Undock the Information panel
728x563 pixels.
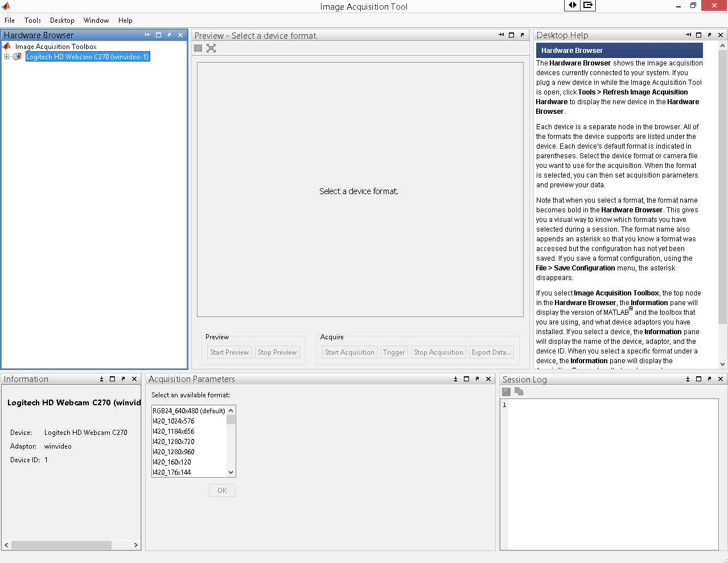pyautogui.click(x=123, y=379)
